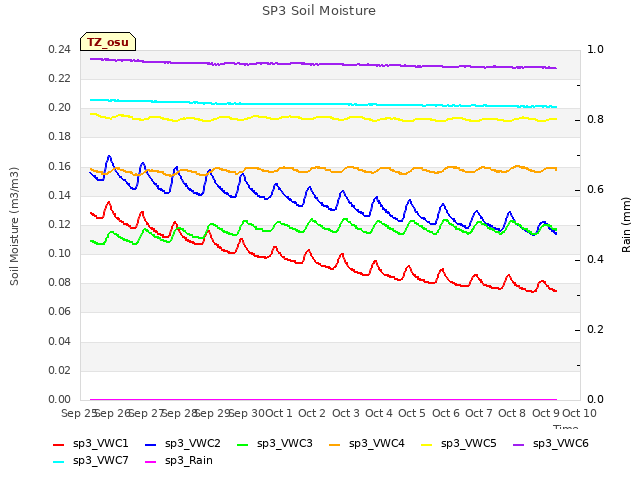
Task: Click the green sp3_VWC3 legend swatch
Action: tap(243, 444)
